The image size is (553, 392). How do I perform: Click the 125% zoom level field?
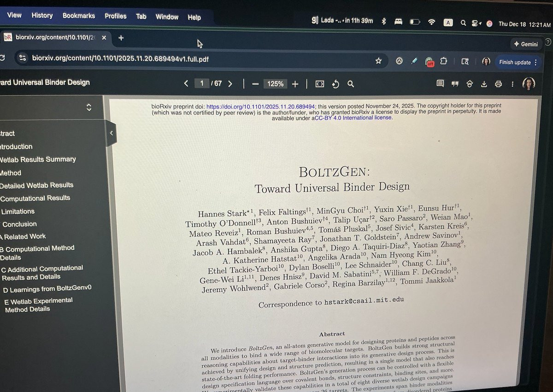pyautogui.click(x=276, y=84)
